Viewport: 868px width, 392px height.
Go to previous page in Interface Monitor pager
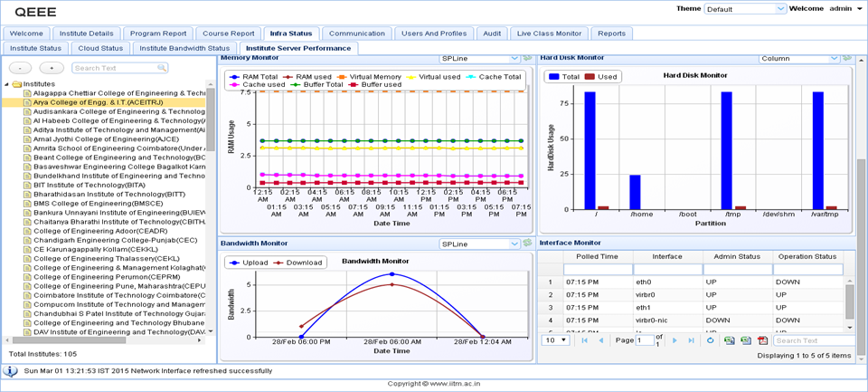pyautogui.click(x=600, y=340)
